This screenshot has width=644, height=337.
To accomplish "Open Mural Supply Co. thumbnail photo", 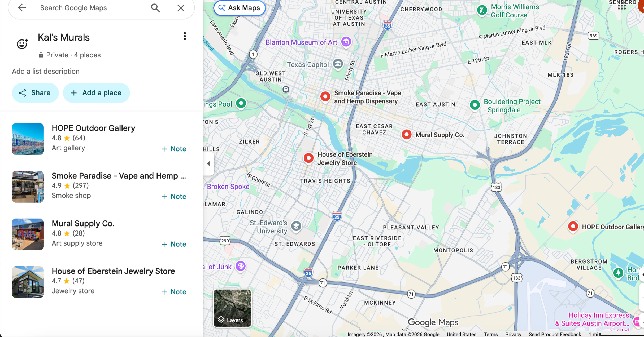I will point(28,234).
